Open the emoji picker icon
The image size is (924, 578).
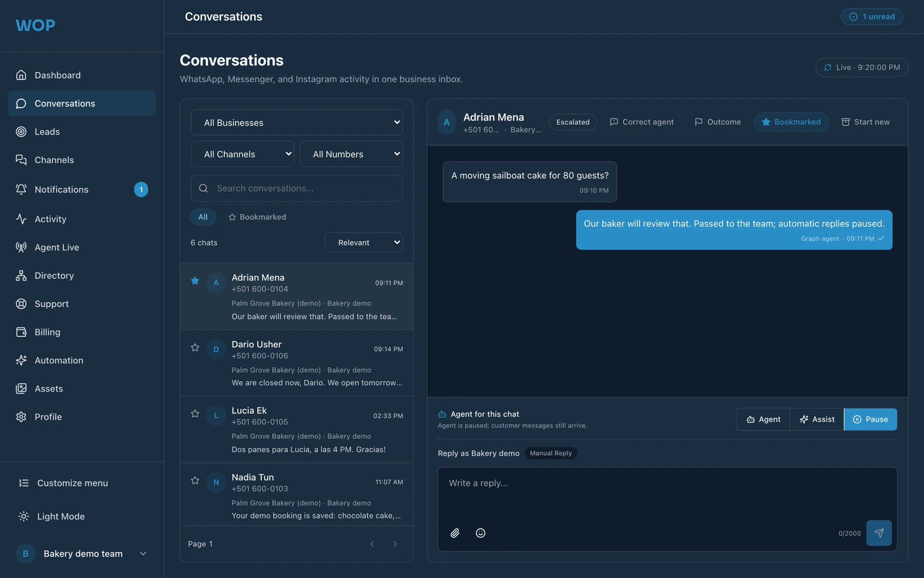(480, 533)
